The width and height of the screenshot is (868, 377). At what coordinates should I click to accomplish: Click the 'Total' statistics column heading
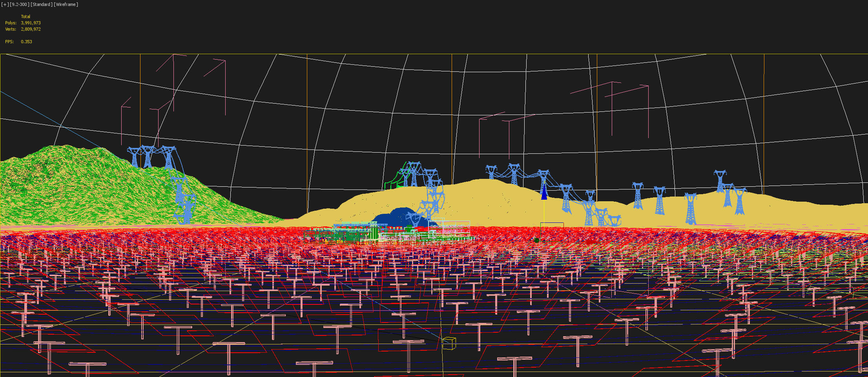click(x=26, y=16)
